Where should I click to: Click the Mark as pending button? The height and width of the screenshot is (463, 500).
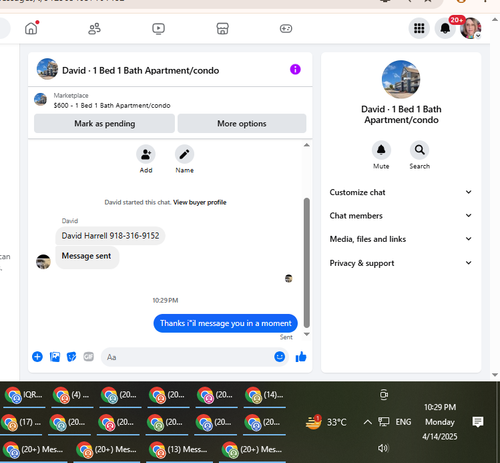(x=104, y=123)
